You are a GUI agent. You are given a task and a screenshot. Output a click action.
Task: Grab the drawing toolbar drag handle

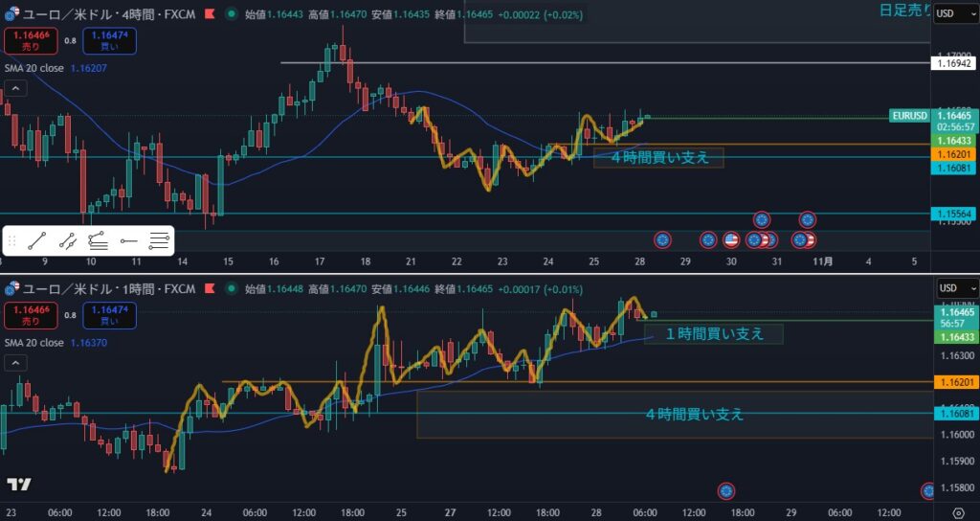point(12,241)
